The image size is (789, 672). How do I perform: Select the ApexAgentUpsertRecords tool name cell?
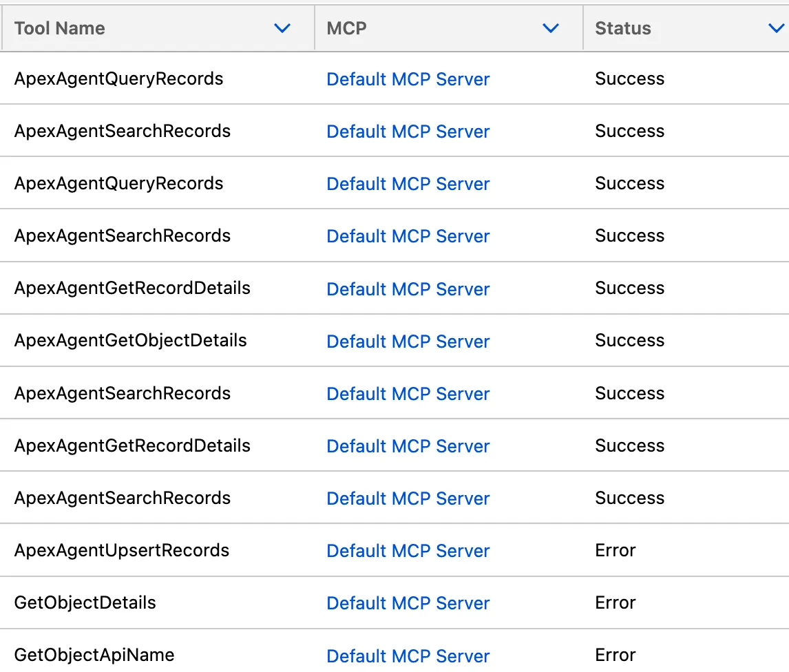pyautogui.click(x=122, y=550)
